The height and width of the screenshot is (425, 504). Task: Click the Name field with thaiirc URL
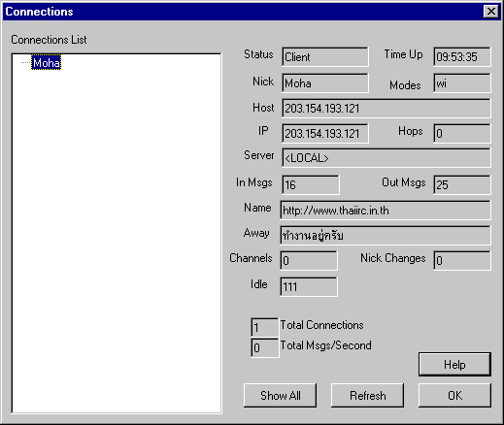tap(386, 211)
